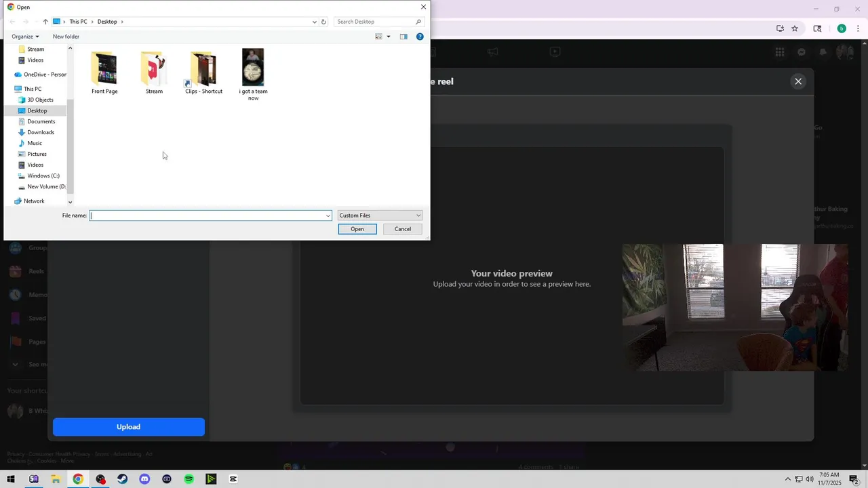This screenshot has height=488, width=868.
Task: Select 3D Objects in the navigation tree
Action: tap(40, 100)
